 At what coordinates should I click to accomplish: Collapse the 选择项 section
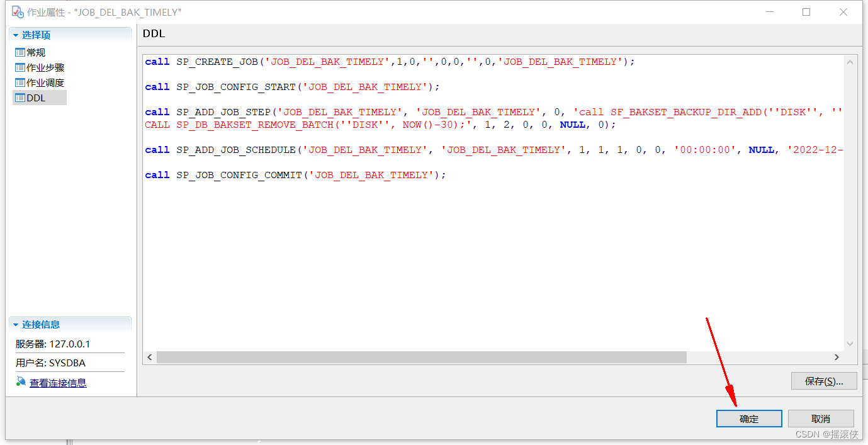16,35
